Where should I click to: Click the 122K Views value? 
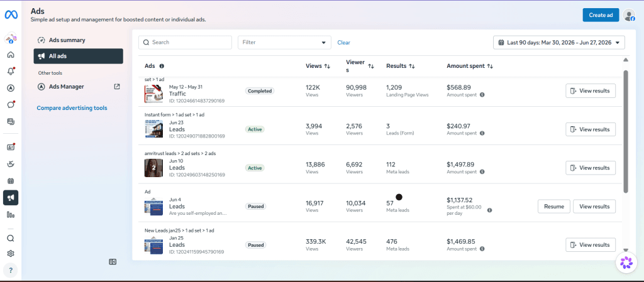(313, 87)
